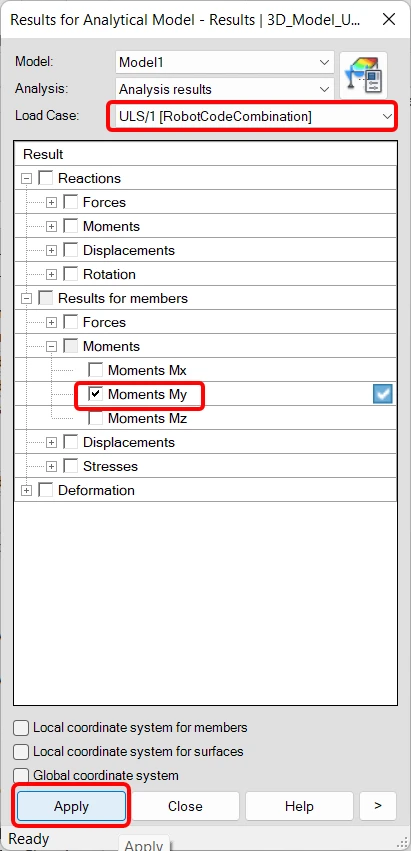Expand the Deformation tree node
The width and height of the screenshot is (411, 851).
(27, 491)
